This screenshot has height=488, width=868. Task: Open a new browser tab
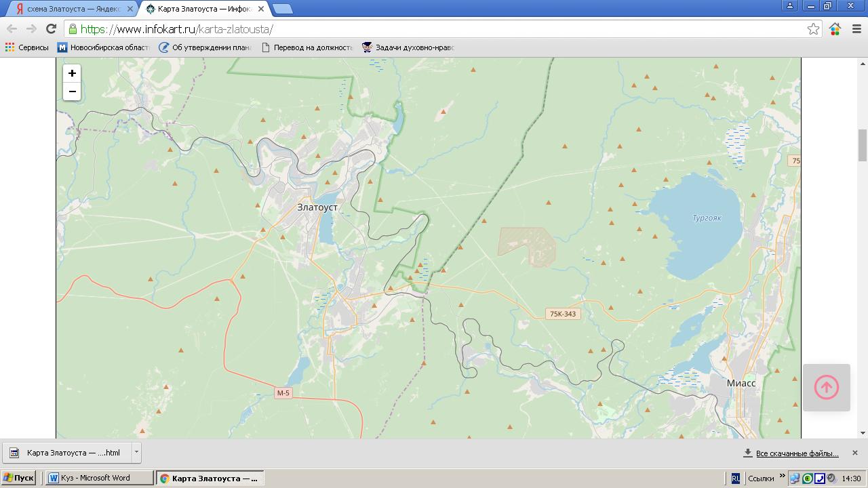(x=282, y=9)
